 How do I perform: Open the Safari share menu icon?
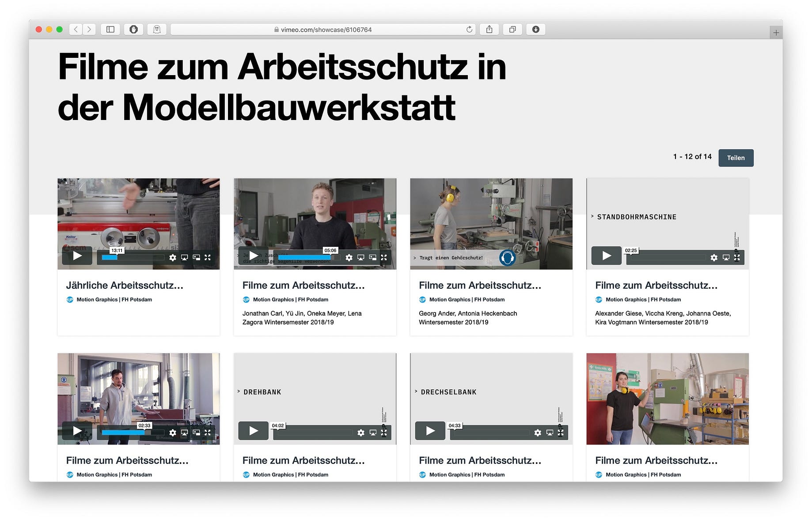(489, 30)
